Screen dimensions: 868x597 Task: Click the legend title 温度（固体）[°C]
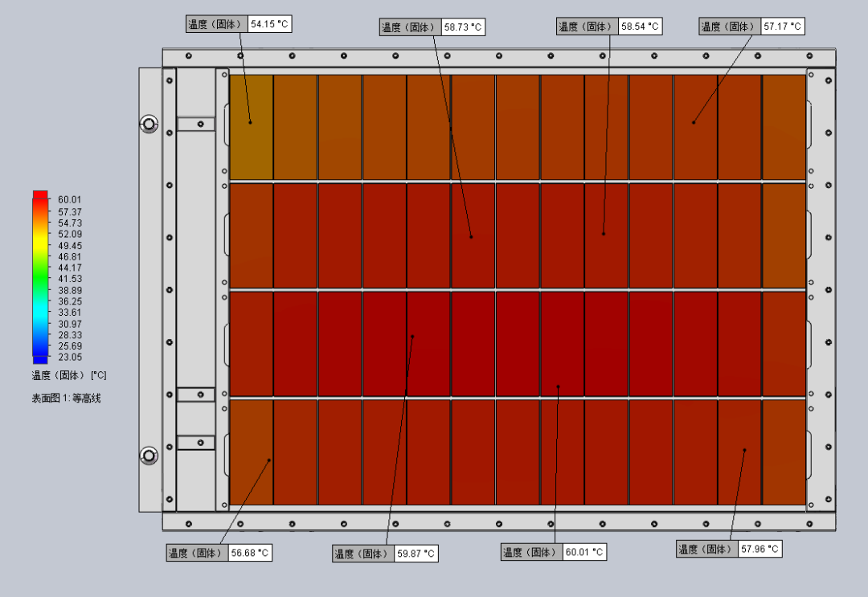click(x=69, y=375)
